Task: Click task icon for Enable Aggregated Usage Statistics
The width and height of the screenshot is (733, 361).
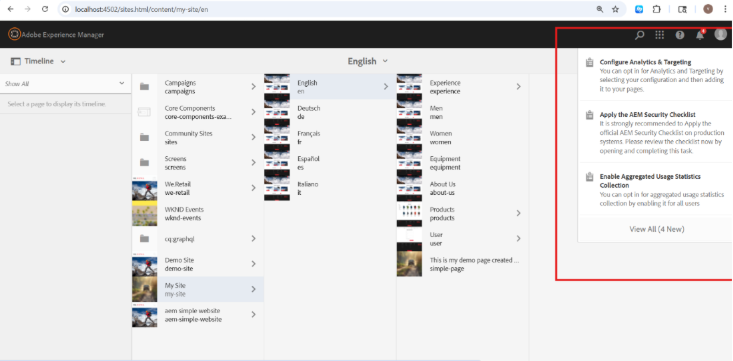Action: tap(589, 177)
